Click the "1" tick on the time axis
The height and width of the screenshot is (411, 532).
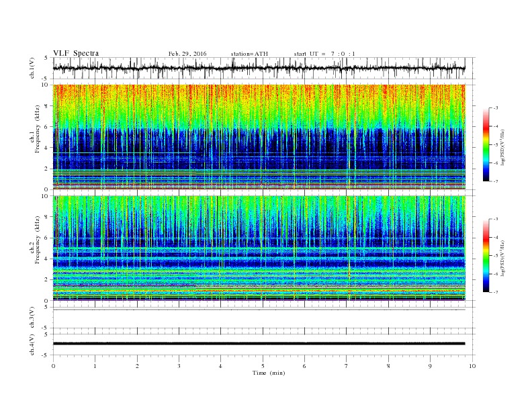tap(95, 366)
